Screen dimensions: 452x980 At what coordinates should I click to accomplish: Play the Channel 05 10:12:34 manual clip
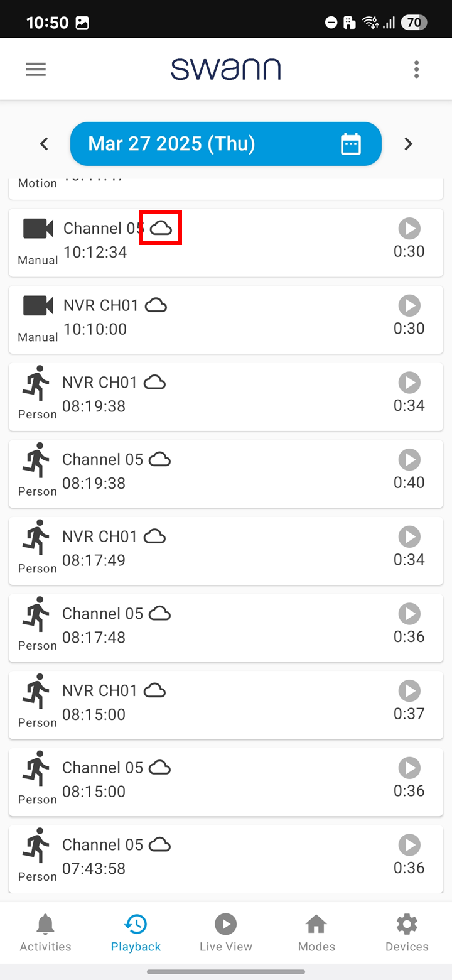click(409, 229)
